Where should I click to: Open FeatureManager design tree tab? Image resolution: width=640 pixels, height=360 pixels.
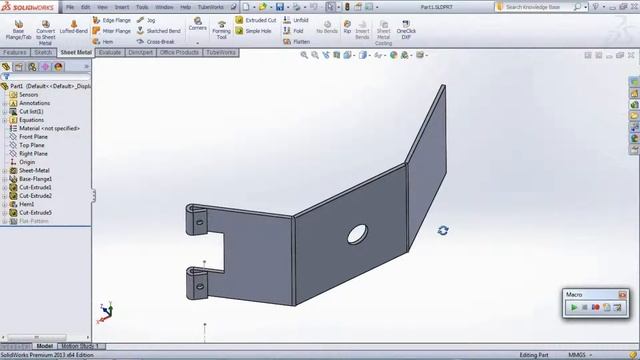[x=6, y=67]
